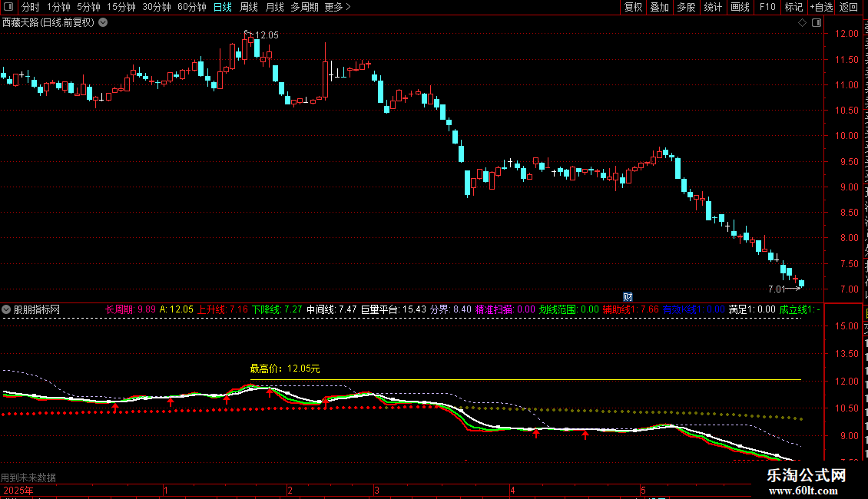Open the 多股 multi-stock view

[686, 7]
